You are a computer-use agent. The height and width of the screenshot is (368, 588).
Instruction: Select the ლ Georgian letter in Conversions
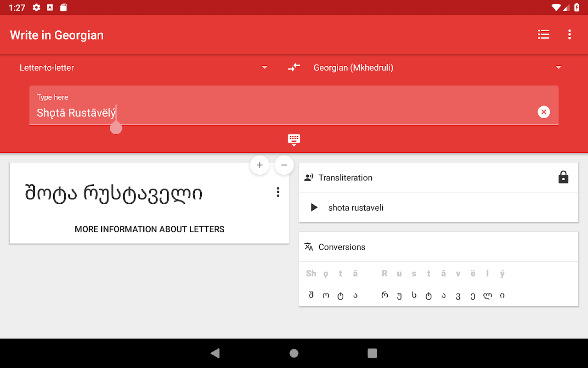tap(487, 295)
